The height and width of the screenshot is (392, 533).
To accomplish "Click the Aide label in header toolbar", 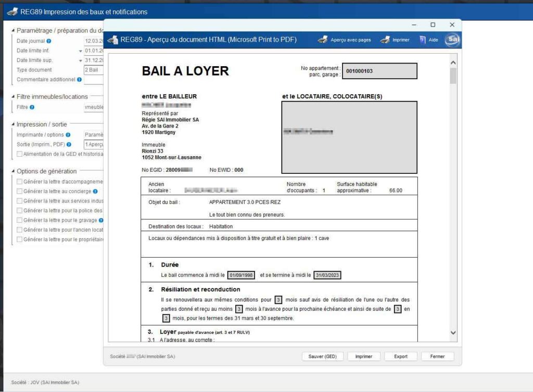I will pyautogui.click(x=433, y=40).
